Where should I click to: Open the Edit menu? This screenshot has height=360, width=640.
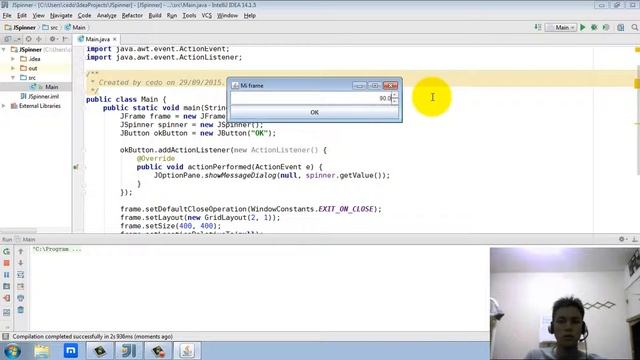click(22, 16)
